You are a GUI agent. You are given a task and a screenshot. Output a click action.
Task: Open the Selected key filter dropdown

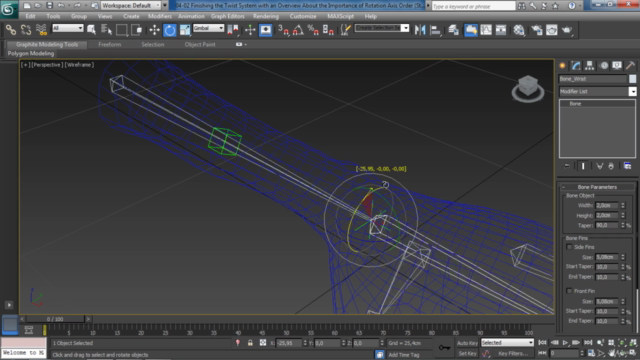click(507, 343)
